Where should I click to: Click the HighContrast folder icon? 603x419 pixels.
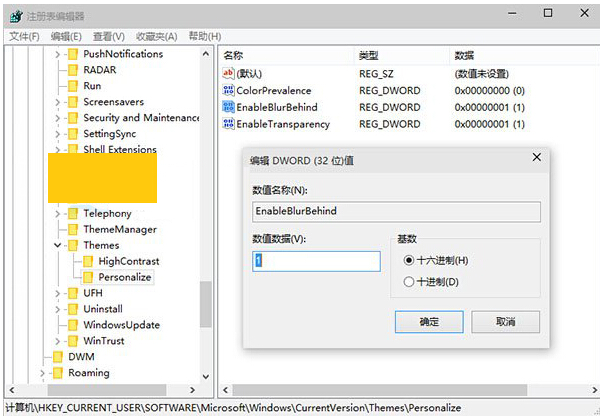[89, 261]
